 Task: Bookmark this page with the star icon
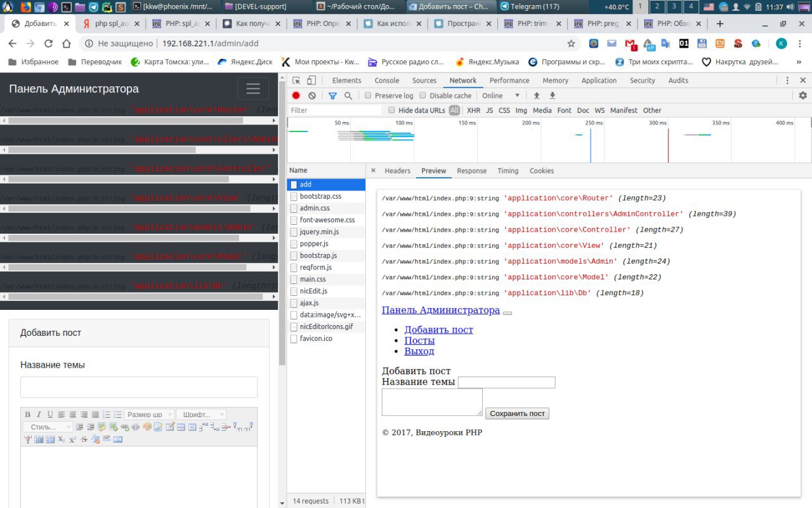tap(571, 44)
